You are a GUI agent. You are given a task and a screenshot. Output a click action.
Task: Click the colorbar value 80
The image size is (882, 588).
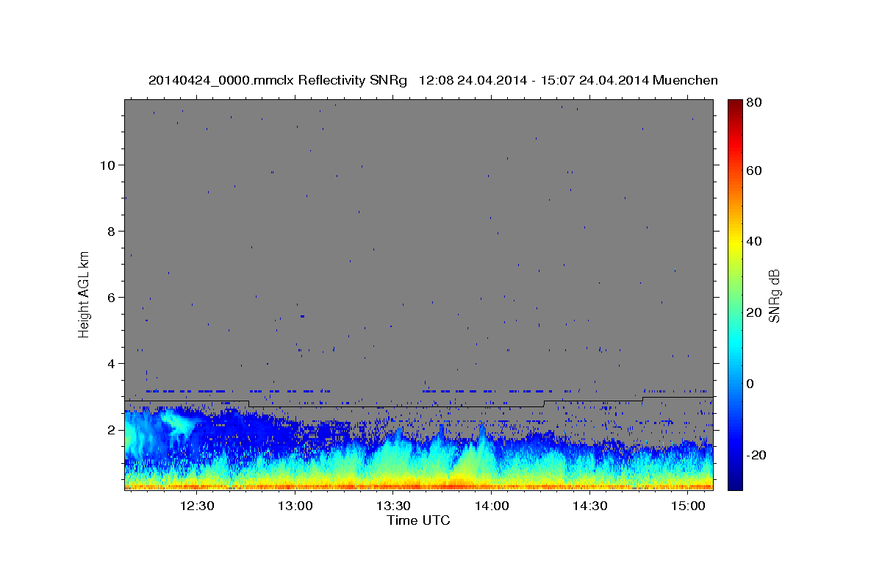point(754,103)
